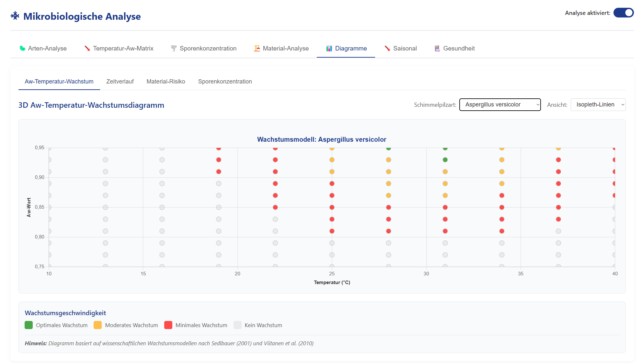Switch to the Zeitverlauf sub-tab

(120, 82)
